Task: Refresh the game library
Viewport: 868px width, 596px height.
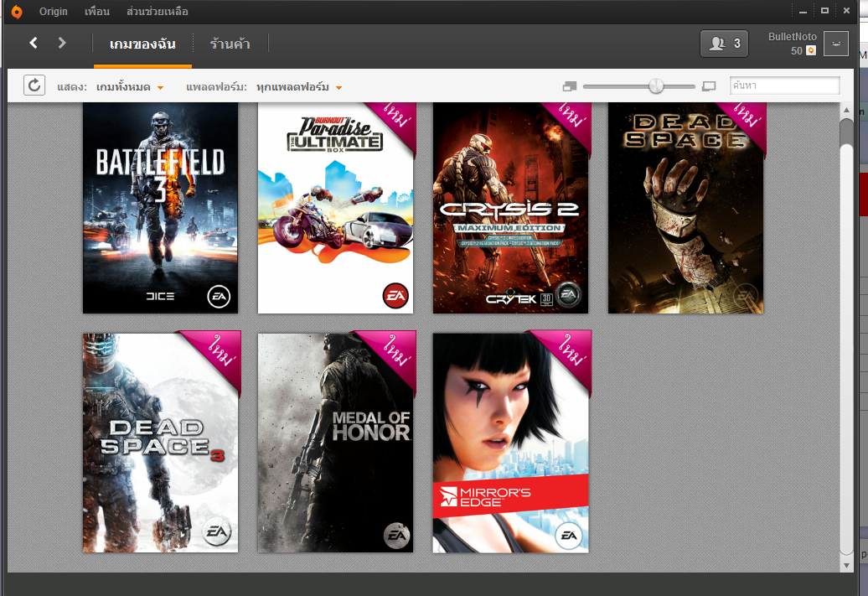Action: point(34,86)
